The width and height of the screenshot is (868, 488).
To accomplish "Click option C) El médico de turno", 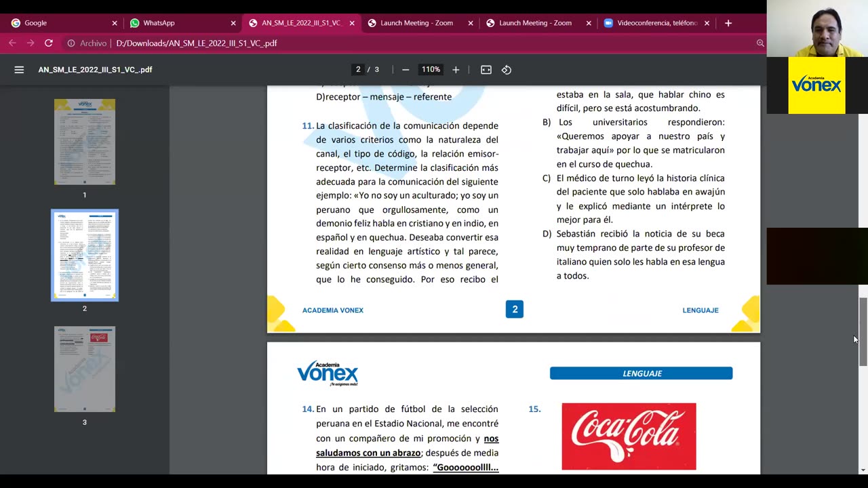I will 633,199.
